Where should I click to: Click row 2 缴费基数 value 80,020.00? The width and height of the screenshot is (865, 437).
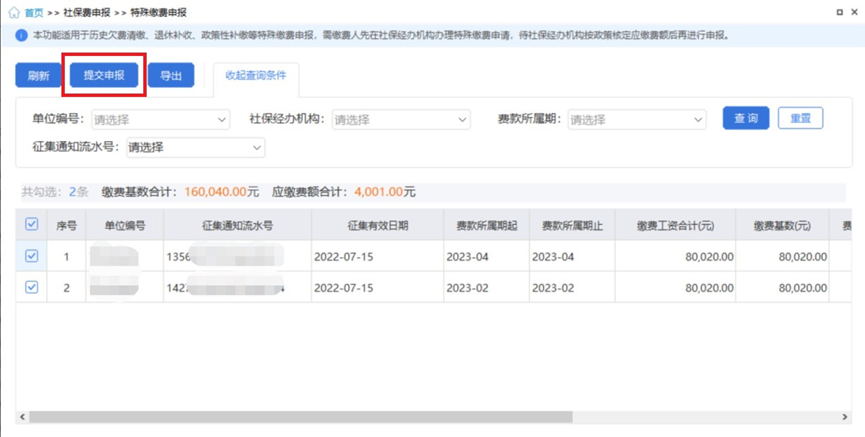click(803, 288)
